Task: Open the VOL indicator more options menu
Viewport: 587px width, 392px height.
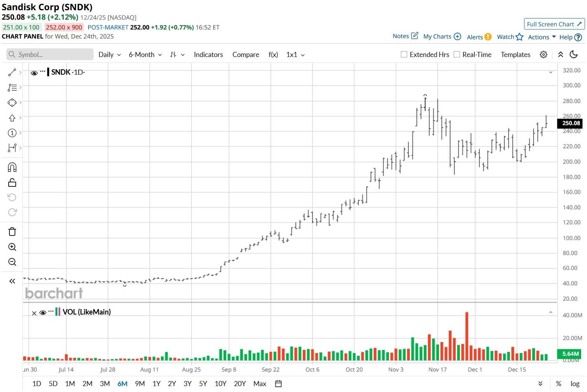Action: (51, 311)
